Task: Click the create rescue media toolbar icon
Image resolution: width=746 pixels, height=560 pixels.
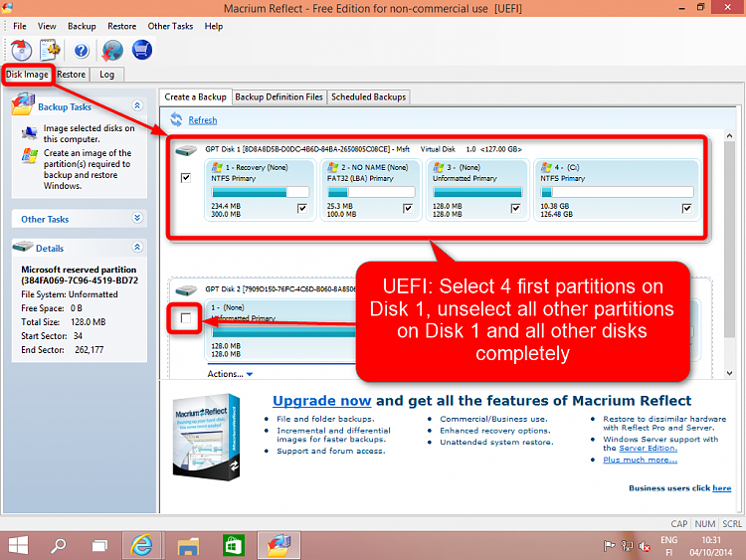Action: click(x=21, y=51)
